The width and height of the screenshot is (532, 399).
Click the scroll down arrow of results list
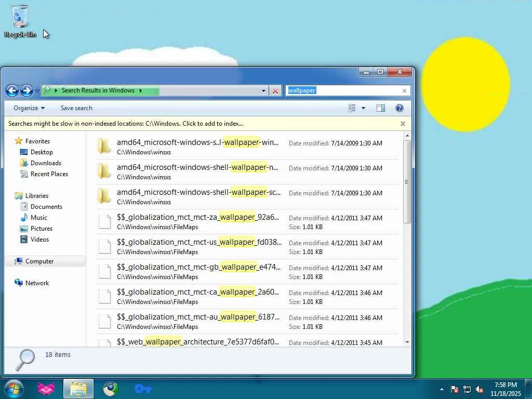407,342
